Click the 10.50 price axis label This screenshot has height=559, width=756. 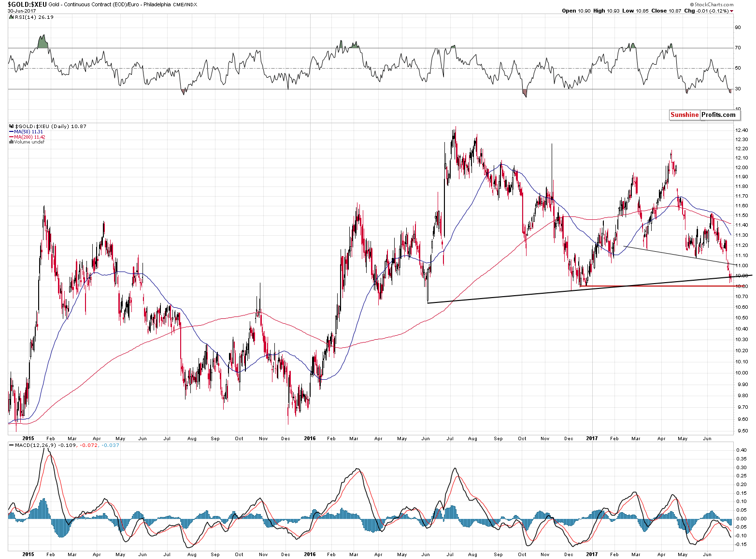coord(742,318)
